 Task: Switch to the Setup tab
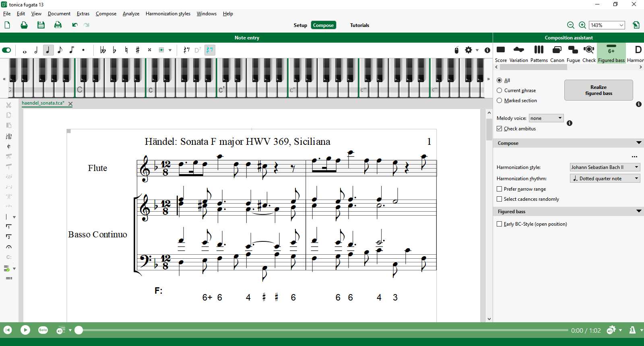(300, 25)
